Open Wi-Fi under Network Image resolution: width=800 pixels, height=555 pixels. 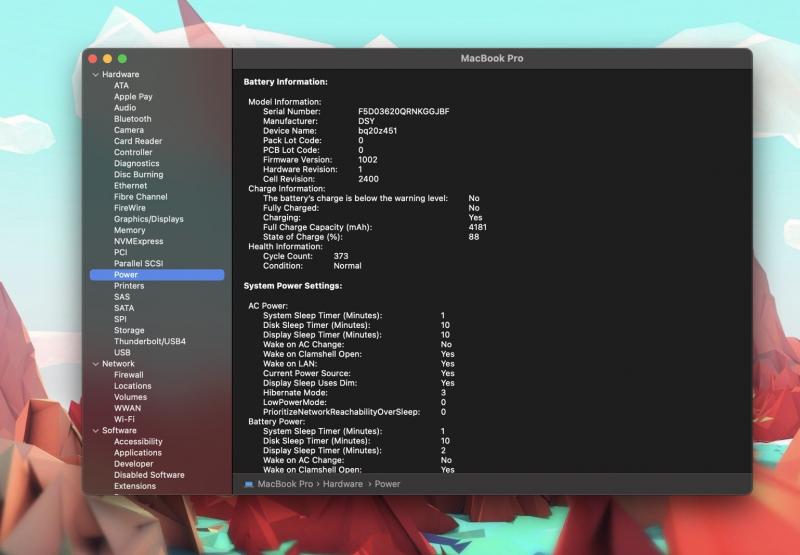coord(124,419)
